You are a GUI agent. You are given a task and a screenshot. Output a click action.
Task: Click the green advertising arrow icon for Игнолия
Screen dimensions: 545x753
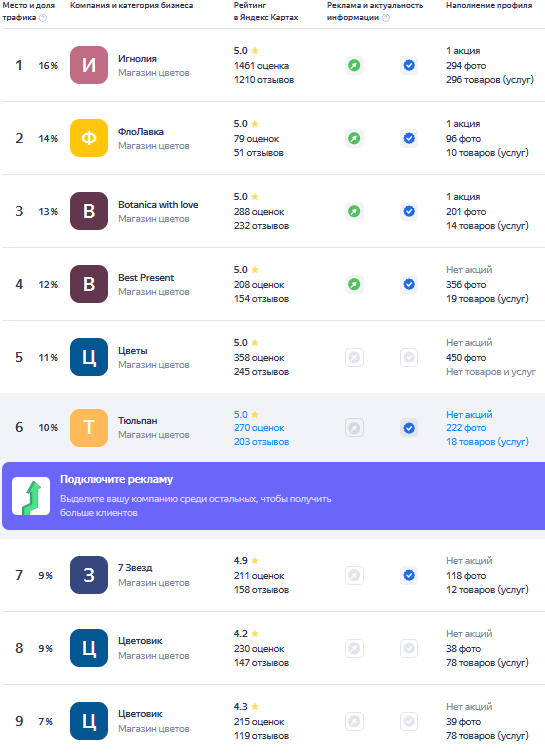pos(354,65)
